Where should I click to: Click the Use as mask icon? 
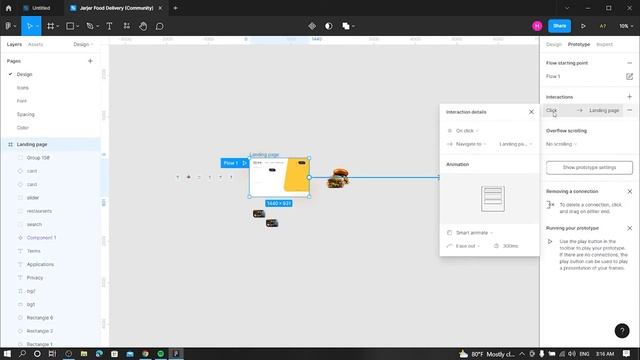point(329,26)
